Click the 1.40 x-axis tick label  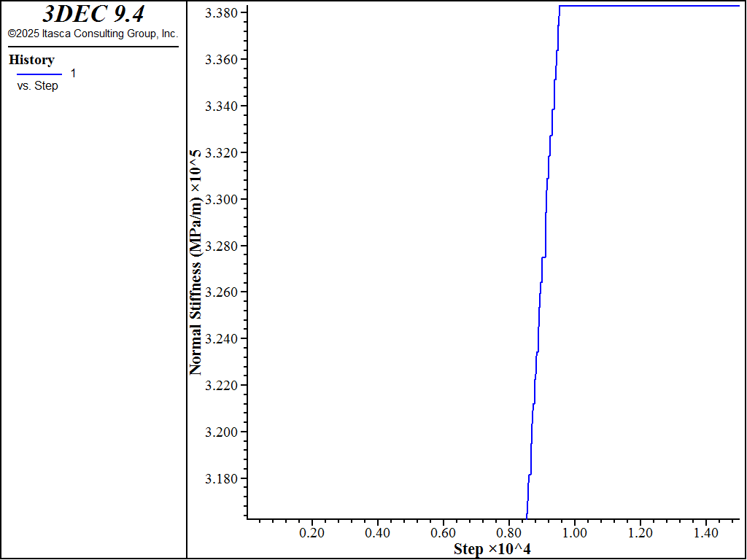click(x=705, y=533)
